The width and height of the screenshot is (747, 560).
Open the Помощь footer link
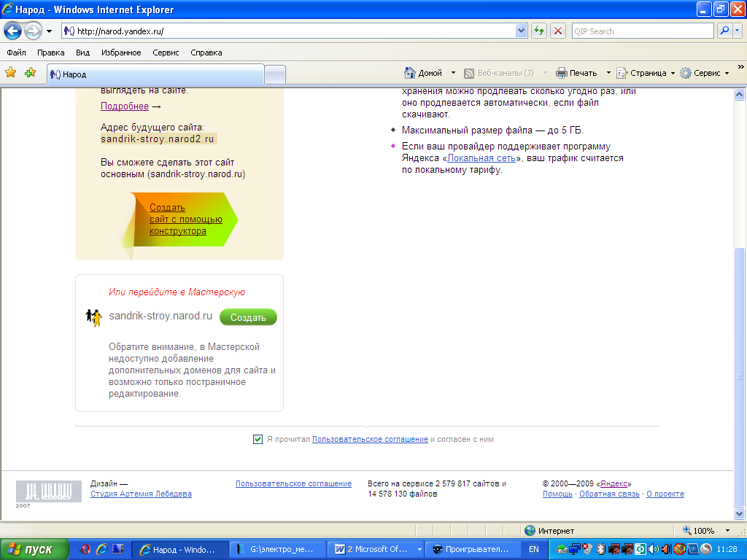[x=557, y=494]
